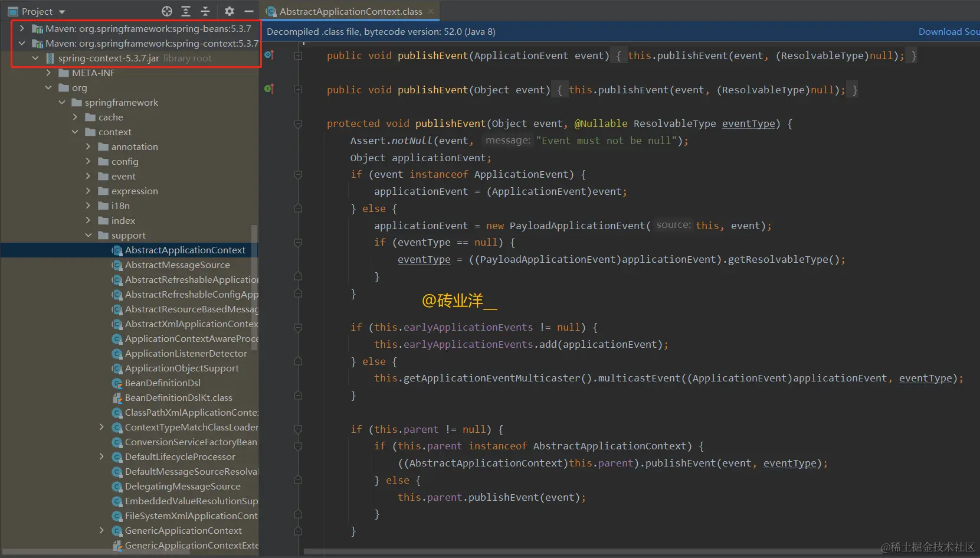980x558 pixels.
Task: Click the PayloadApplicationEvent constructor call
Action: pyautogui.click(x=577, y=226)
